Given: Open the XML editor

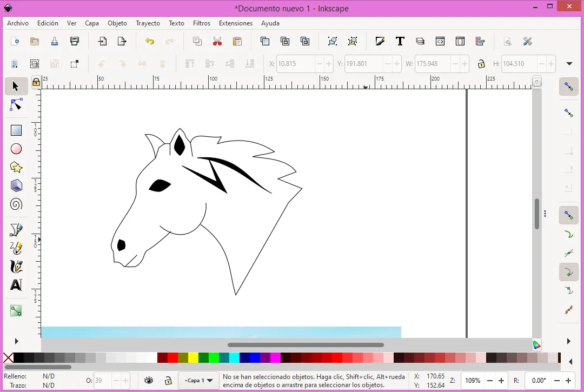Looking at the screenshot, I should click(x=440, y=42).
